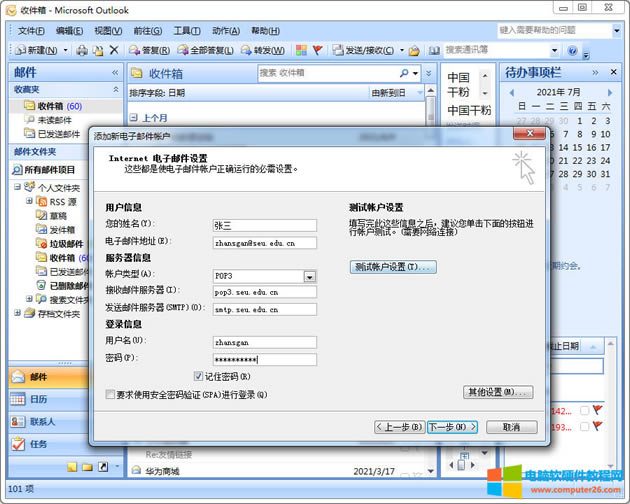Click the Print icon in toolbar
The image size is (630, 504).
(x=82, y=50)
